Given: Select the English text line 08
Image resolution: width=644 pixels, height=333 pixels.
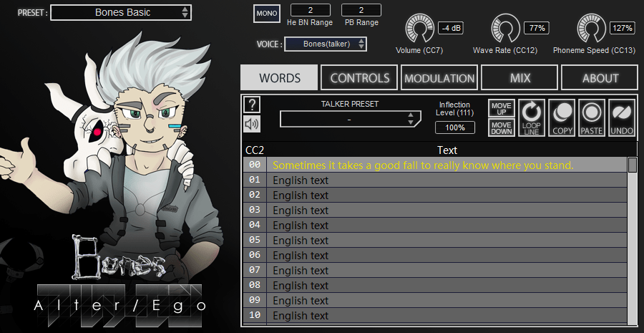Looking at the screenshot, I should pyautogui.click(x=447, y=285).
